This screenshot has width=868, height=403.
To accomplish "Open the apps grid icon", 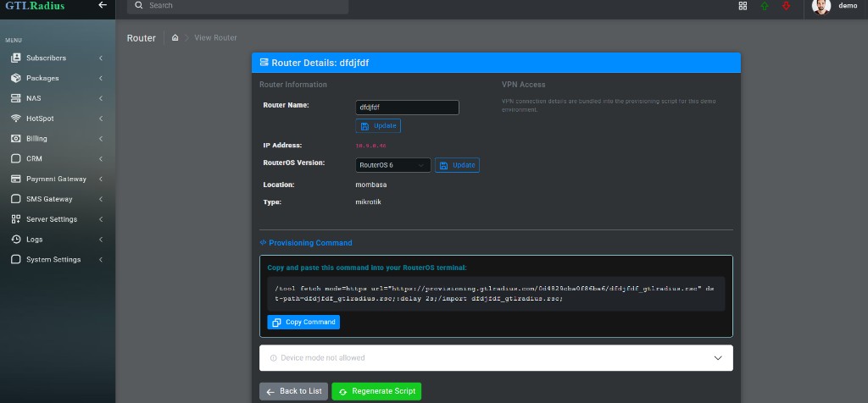I will [743, 6].
